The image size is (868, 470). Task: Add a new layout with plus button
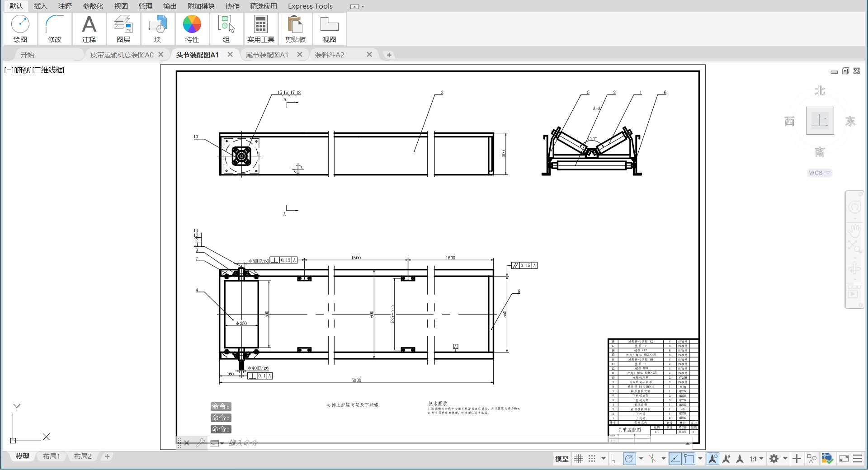point(107,456)
